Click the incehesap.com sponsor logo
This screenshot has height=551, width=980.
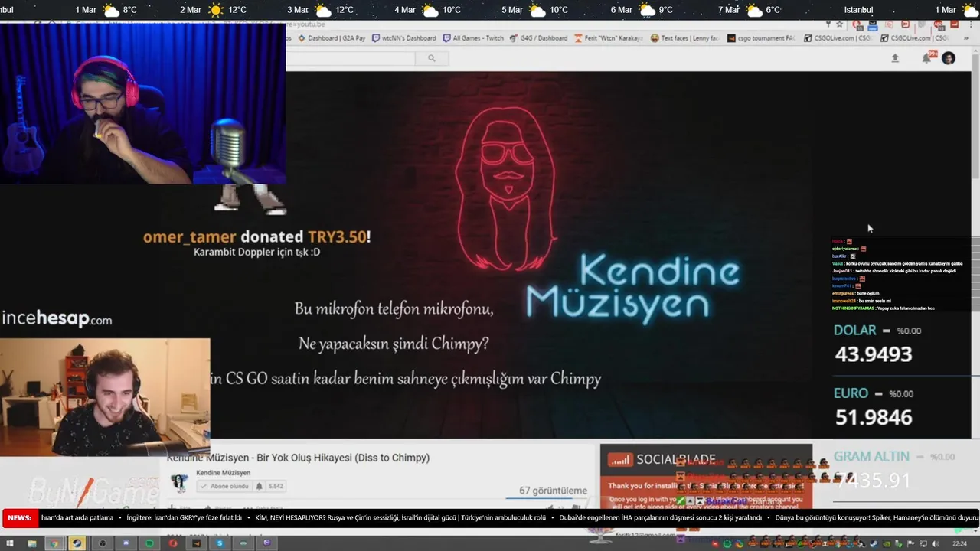pyautogui.click(x=56, y=319)
